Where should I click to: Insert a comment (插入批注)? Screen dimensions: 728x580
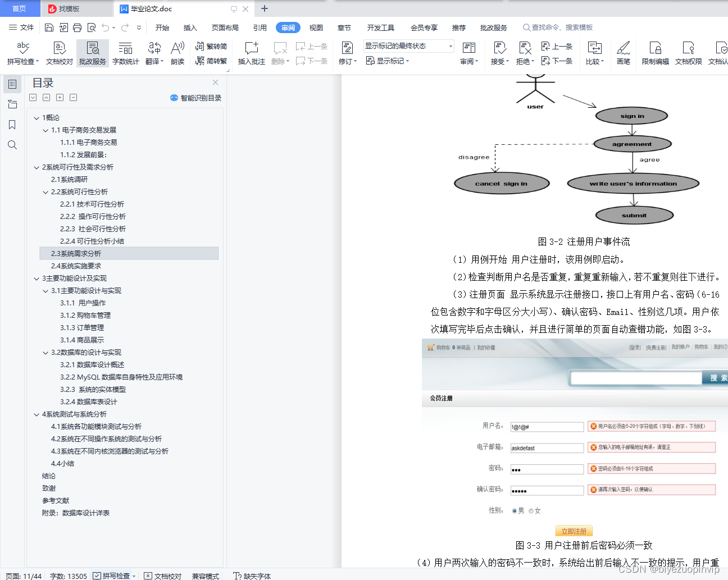coord(251,53)
